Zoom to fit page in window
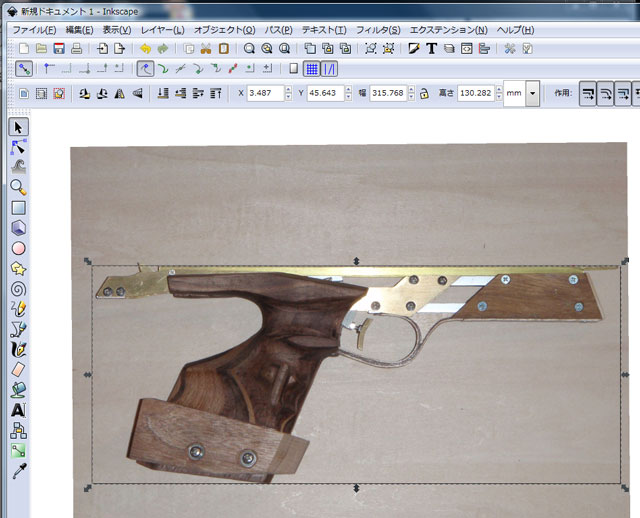 284,49
